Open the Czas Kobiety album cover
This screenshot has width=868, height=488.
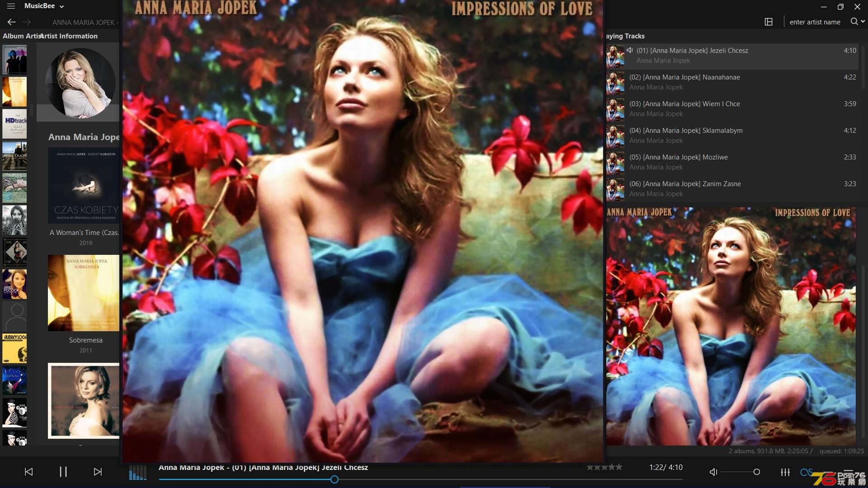(84, 185)
